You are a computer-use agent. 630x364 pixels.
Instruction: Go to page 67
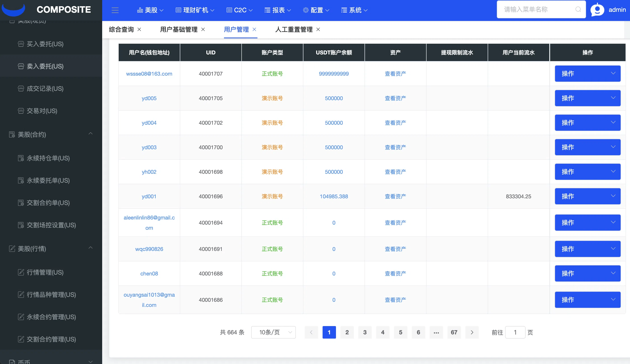(x=454, y=332)
